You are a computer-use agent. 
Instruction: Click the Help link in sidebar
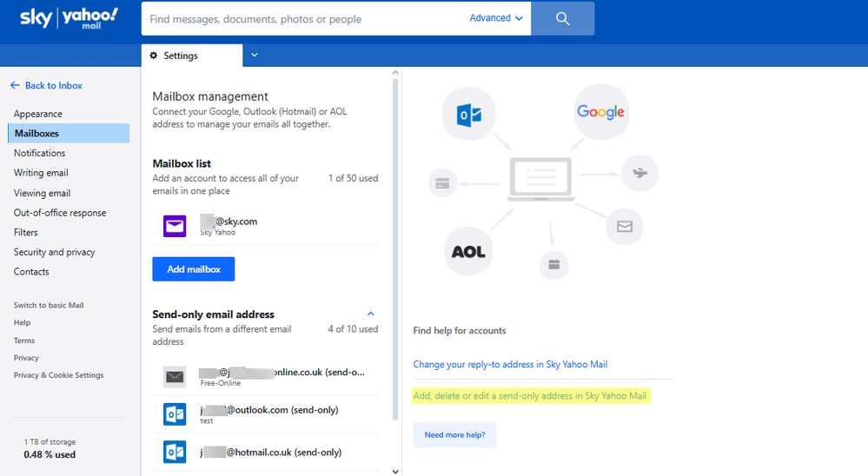point(22,322)
